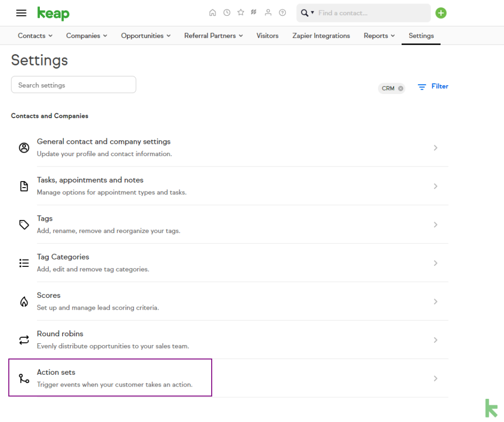The image size is (504, 422).
Task: Click the Scores flame icon
Action: [24, 301]
